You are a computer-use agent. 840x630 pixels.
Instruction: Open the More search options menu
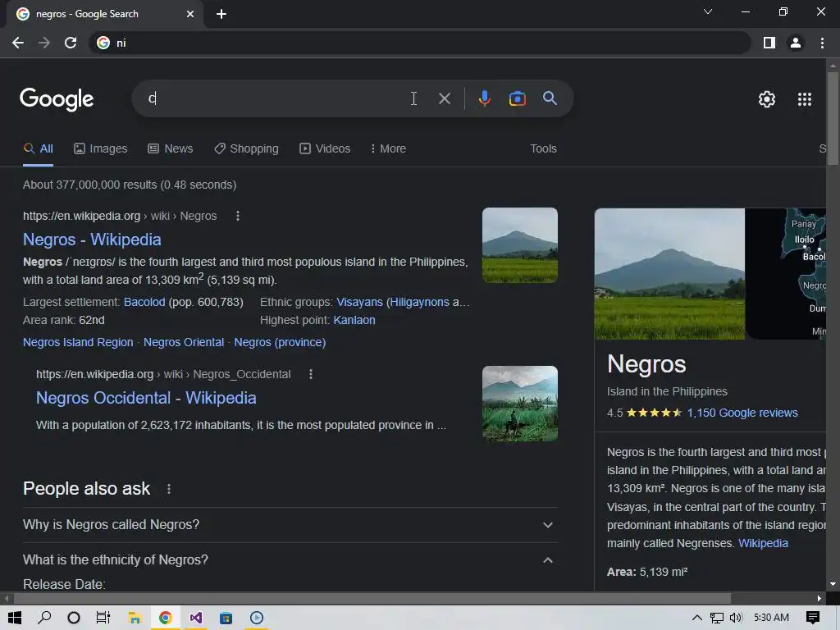click(x=388, y=149)
